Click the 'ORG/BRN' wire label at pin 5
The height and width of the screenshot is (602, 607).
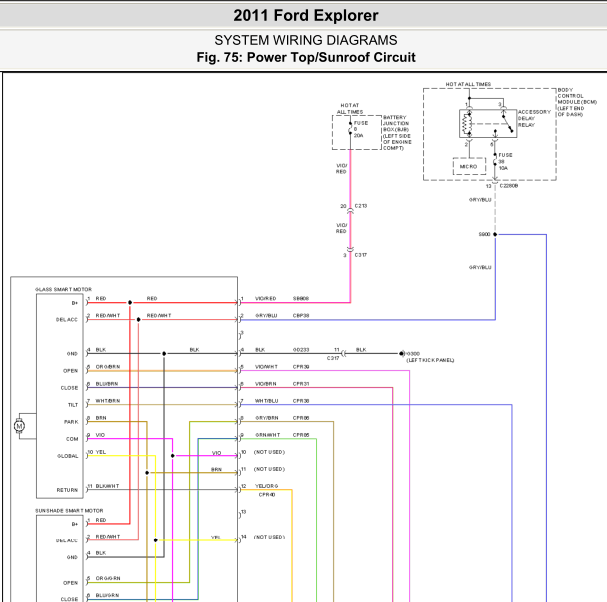(x=108, y=367)
